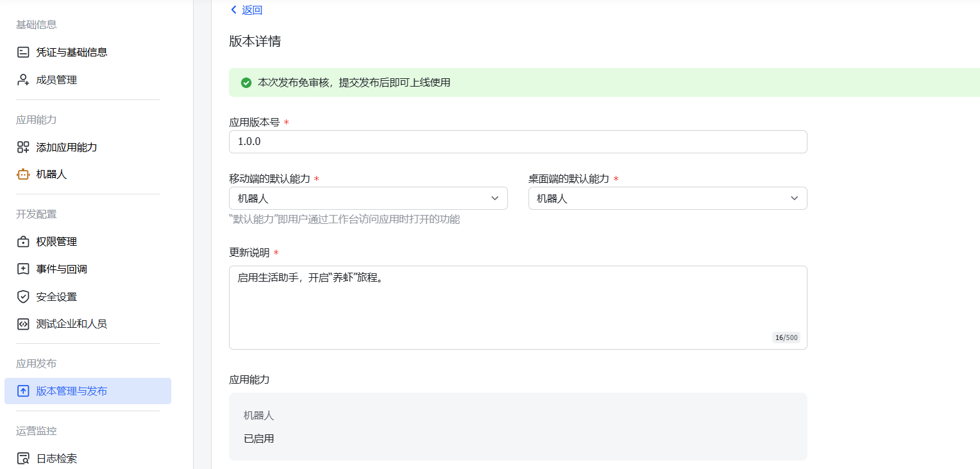
Task: Open 添加应用能力 via its sidebar icon
Action: tap(23, 147)
